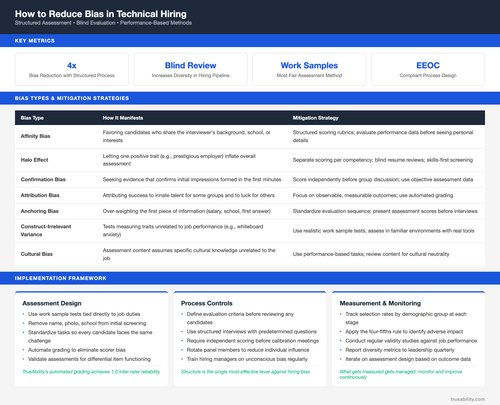The image size is (500, 405).
Task: Click 'Focus on observable, measurable outcomes' cell
Action: point(373,195)
